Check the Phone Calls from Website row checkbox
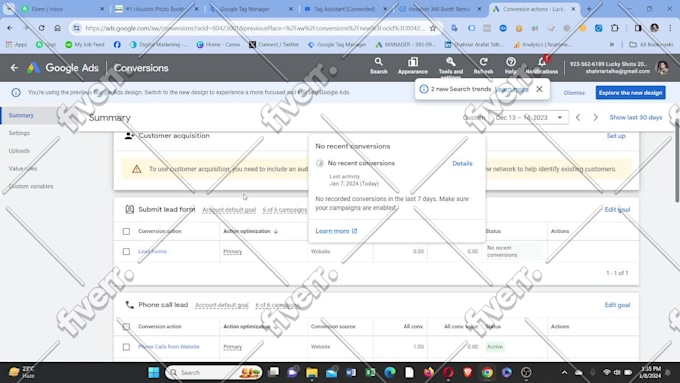This screenshot has width=680, height=383. tap(126, 347)
